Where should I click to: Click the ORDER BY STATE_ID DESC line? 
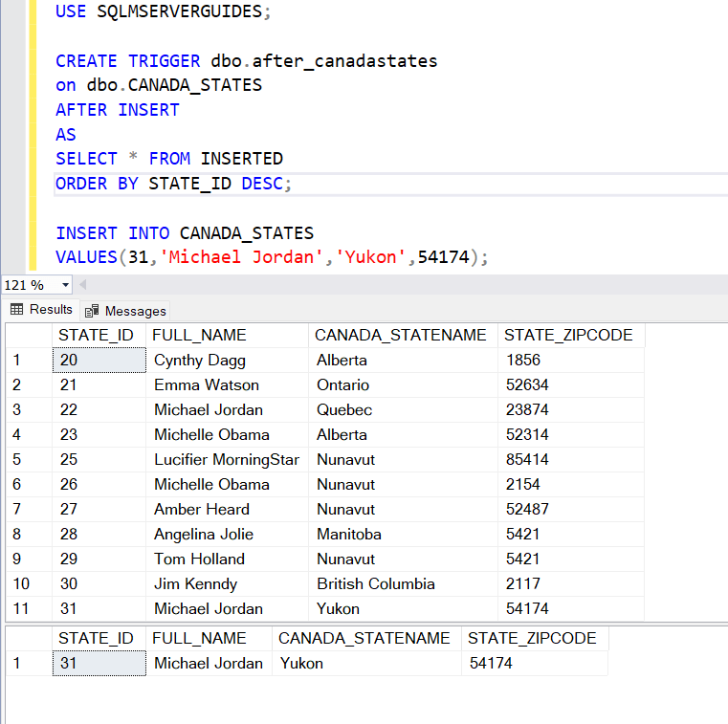(x=173, y=184)
